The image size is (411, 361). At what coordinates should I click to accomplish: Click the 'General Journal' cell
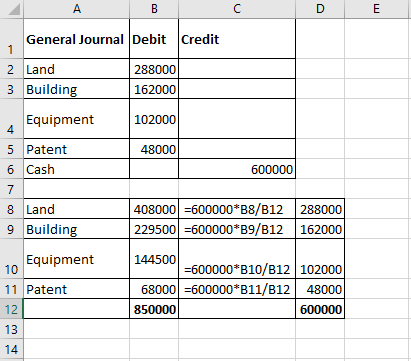click(x=77, y=39)
